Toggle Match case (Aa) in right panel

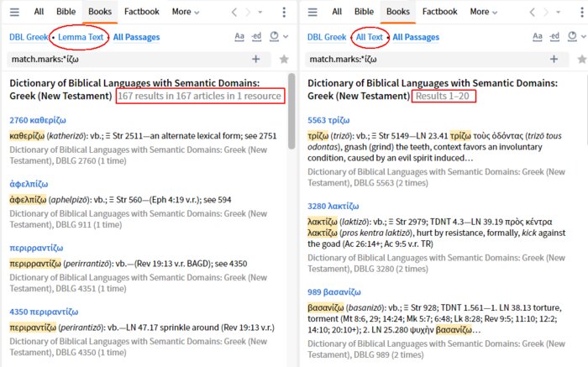(538, 36)
